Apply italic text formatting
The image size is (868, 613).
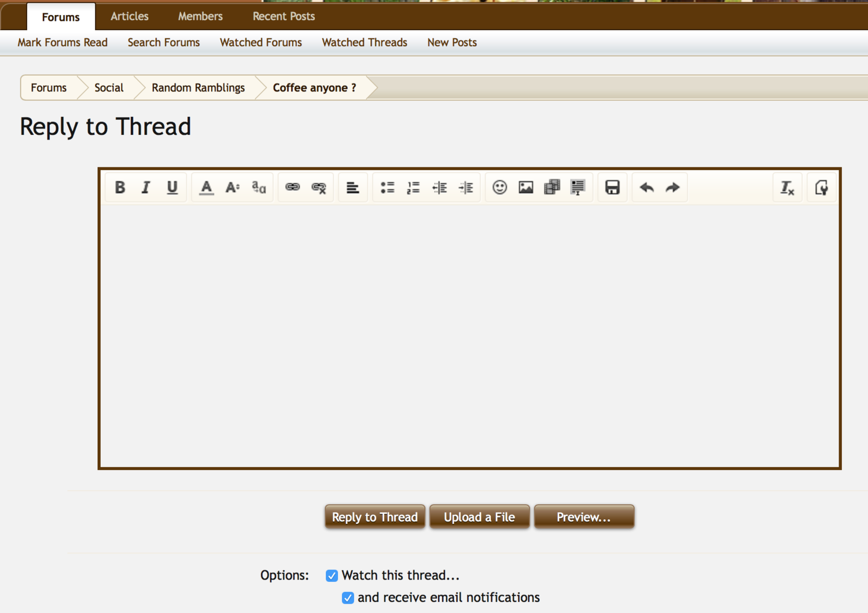click(x=146, y=188)
